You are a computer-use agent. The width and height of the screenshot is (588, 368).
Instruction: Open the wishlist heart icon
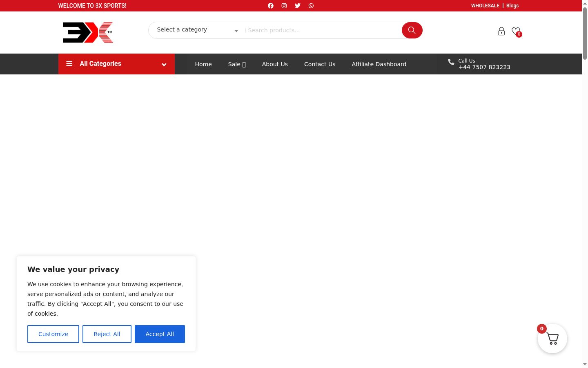point(516,31)
